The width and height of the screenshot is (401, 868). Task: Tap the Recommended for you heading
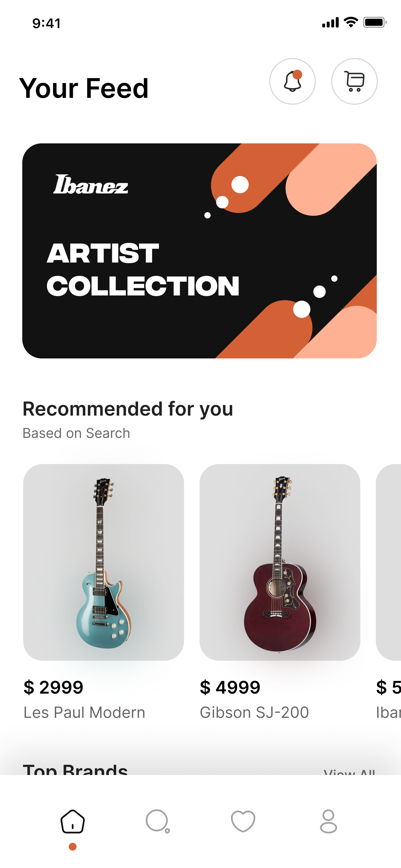(x=128, y=409)
